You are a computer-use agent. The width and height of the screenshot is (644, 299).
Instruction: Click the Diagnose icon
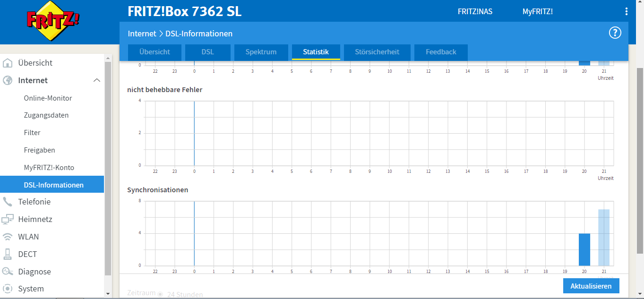pos(8,272)
